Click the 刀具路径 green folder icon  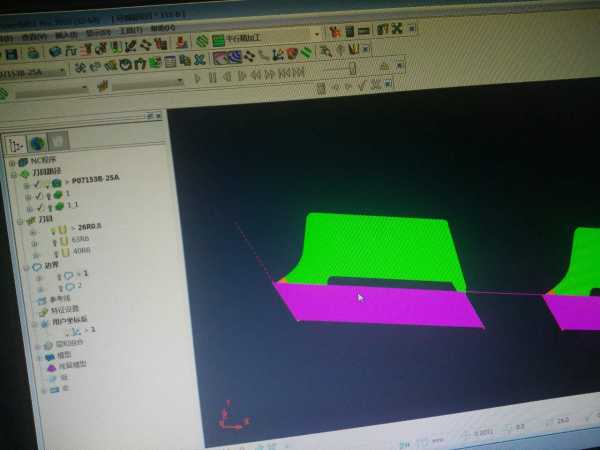click(x=25, y=174)
